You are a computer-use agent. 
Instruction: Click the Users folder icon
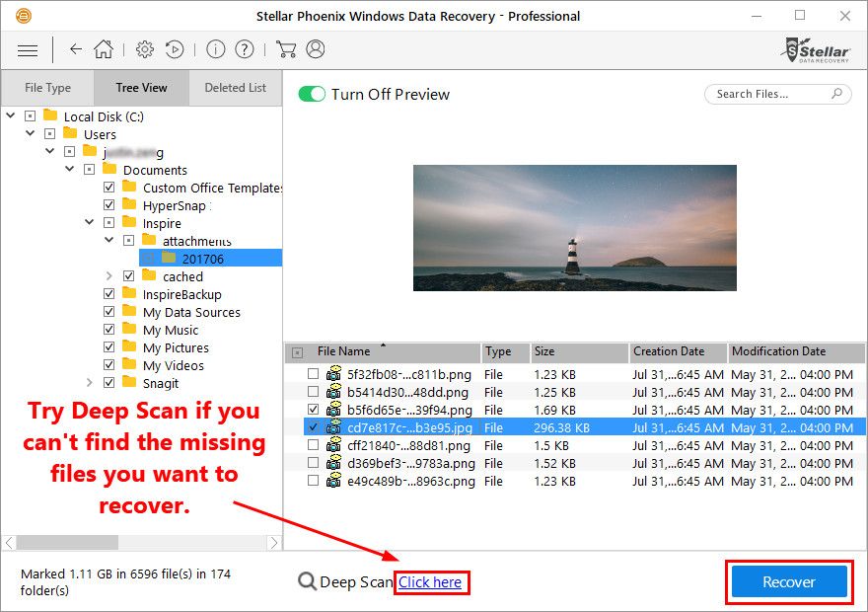pyautogui.click(x=70, y=133)
